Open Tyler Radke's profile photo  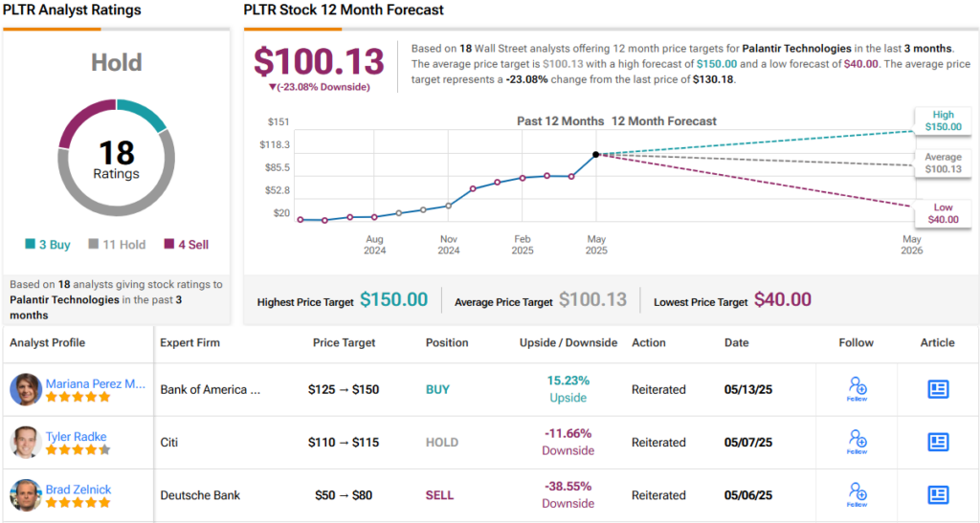[26, 443]
